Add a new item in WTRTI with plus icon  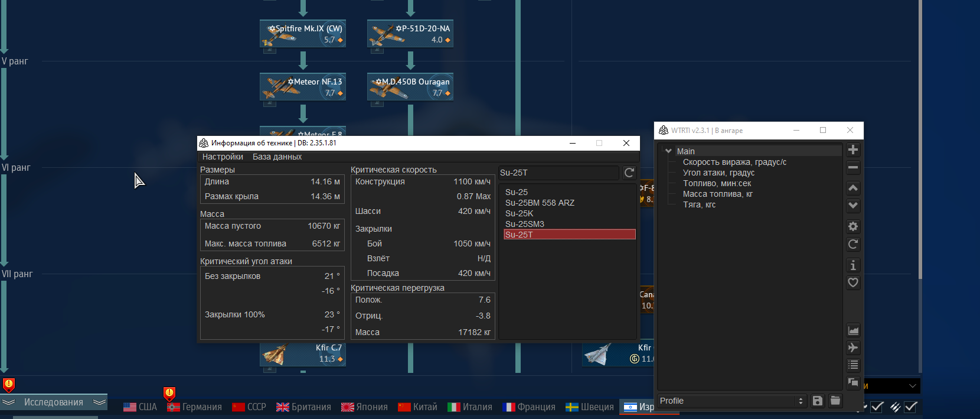853,150
